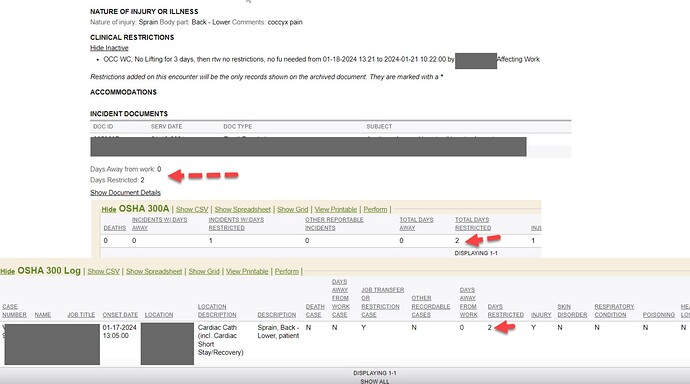The image size is (690, 384).
Task: Sort log by Location column header
Action: (x=159, y=315)
